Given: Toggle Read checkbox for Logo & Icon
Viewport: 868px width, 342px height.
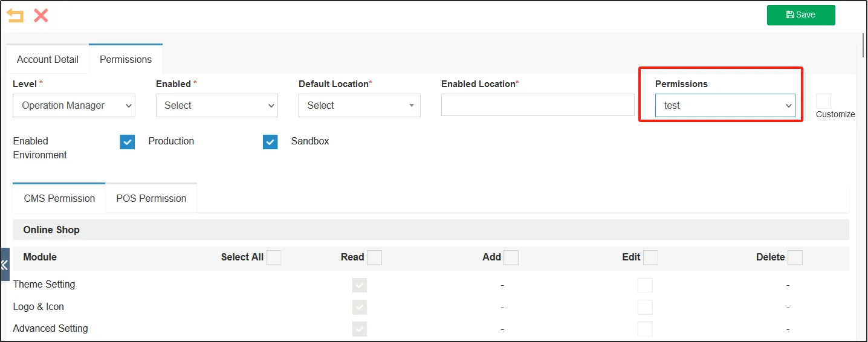Looking at the screenshot, I should 360,307.
